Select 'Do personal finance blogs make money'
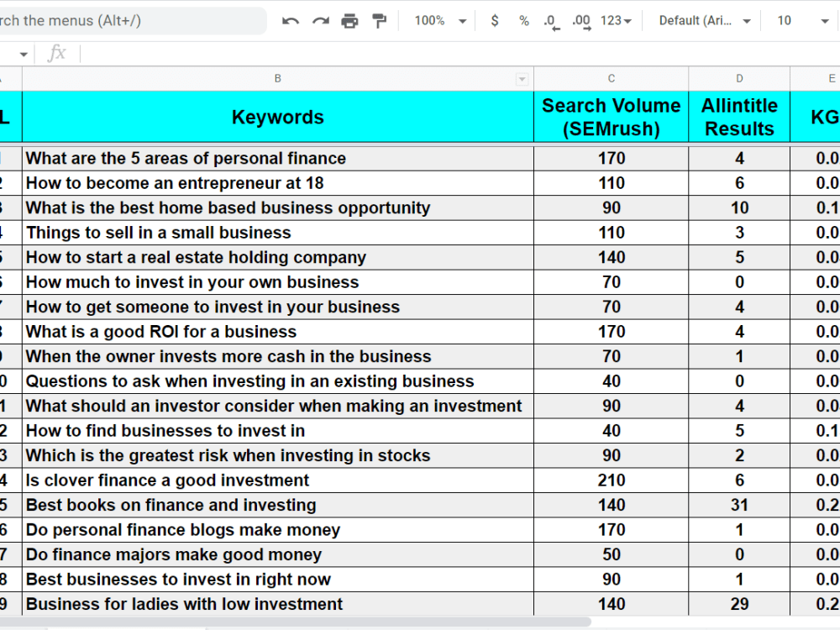This screenshot has height=630, width=840. click(277, 530)
